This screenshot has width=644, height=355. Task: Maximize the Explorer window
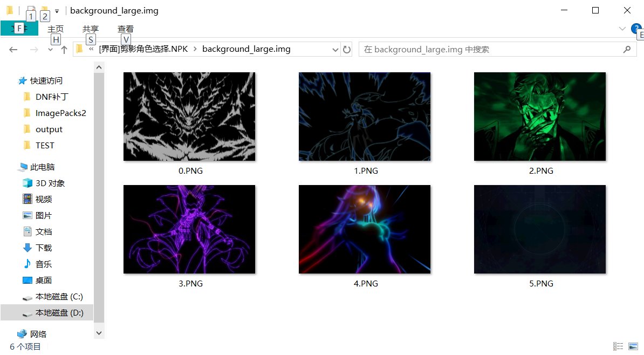click(x=595, y=10)
